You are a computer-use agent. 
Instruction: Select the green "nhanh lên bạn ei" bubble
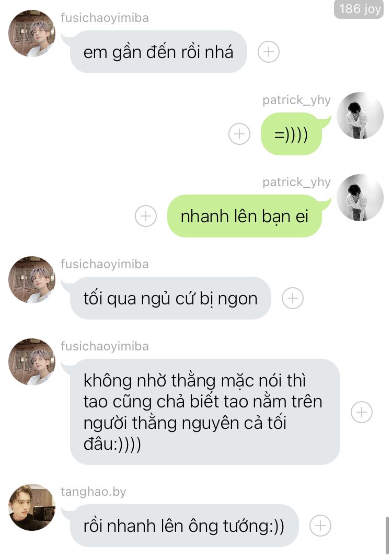tap(244, 216)
